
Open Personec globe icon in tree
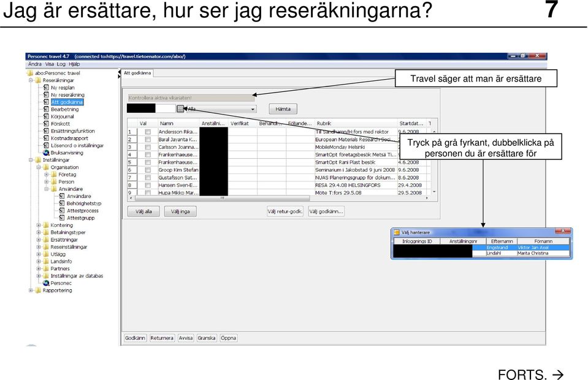point(46,283)
